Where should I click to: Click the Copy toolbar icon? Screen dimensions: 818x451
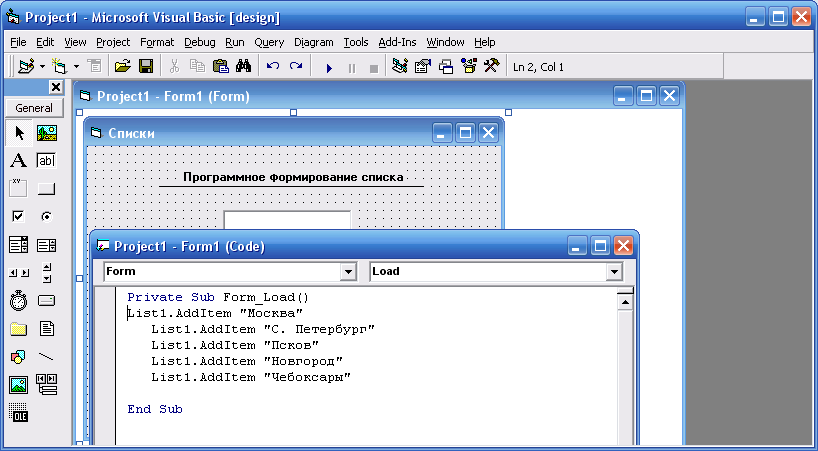point(197,67)
